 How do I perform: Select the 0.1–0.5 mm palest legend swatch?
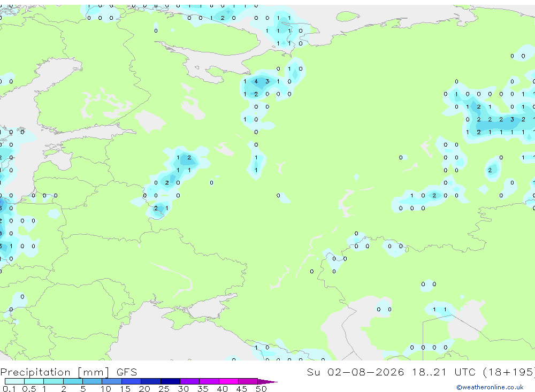pyautogui.click(x=14, y=381)
